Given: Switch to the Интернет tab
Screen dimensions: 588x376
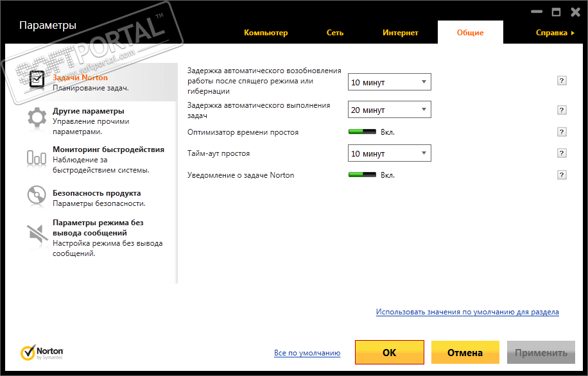Looking at the screenshot, I should (400, 33).
